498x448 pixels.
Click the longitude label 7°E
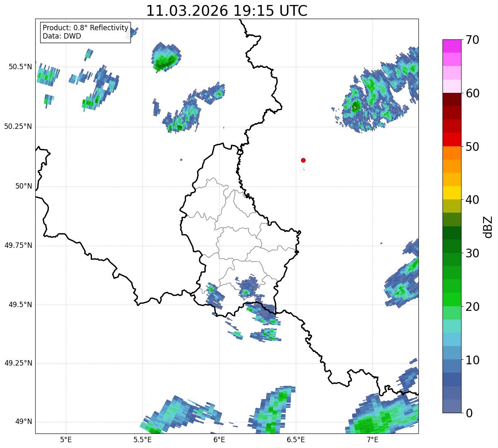tap(372, 439)
